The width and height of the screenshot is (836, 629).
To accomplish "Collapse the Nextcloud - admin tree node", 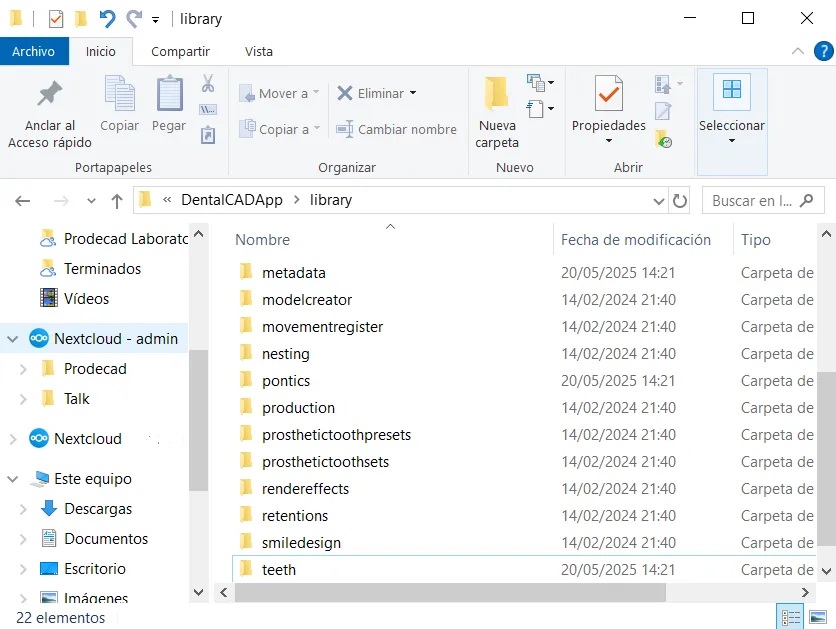I will coord(13,339).
